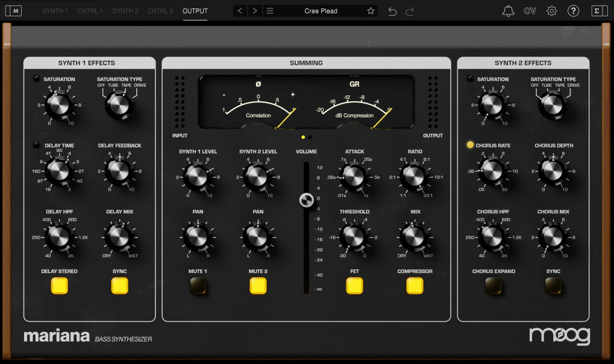Select the first yellow meter page dot
The width and height of the screenshot is (614, 364).
(x=303, y=137)
